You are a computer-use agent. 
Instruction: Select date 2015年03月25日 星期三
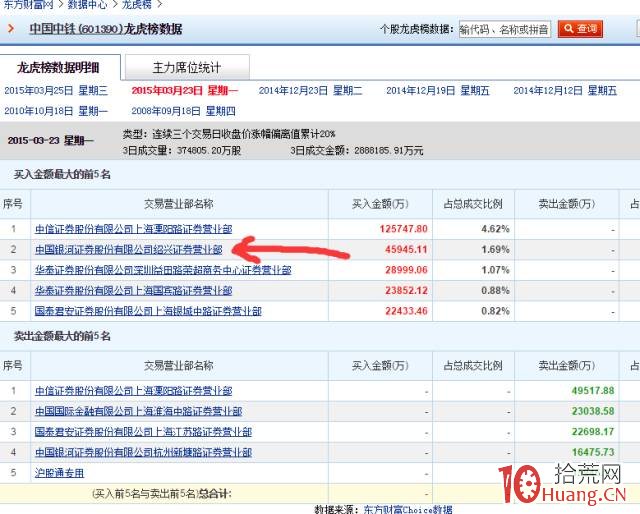pyautogui.click(x=56, y=90)
